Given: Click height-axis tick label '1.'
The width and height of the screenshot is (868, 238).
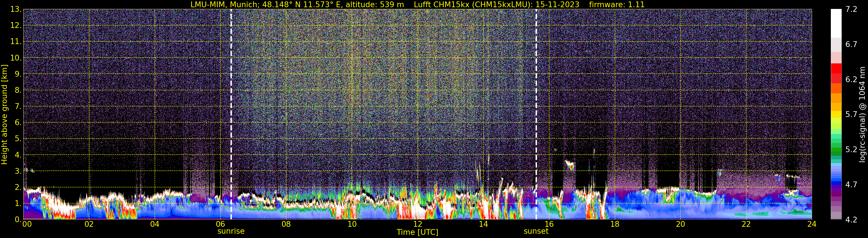Looking at the screenshot, I should pyautogui.click(x=18, y=204).
